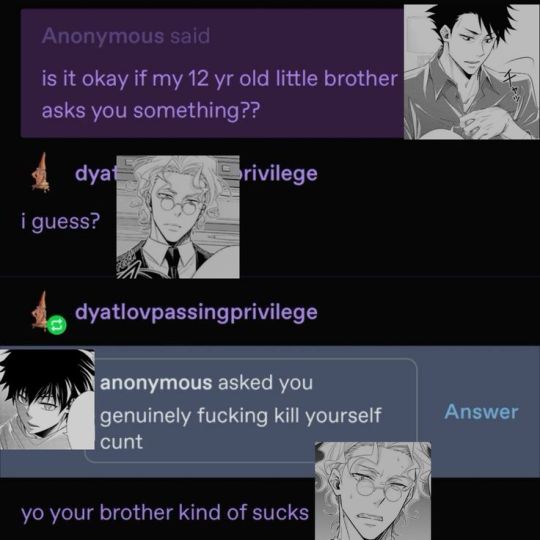Image resolution: width=540 pixels, height=540 pixels.
Task: Open the spiky black-haired man manga panel
Action: (x=472, y=72)
